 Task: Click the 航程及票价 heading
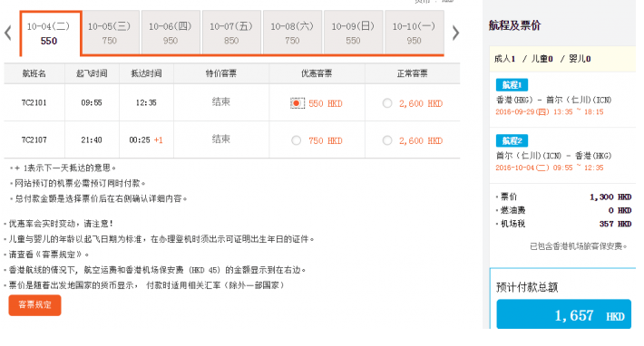pos(514,25)
